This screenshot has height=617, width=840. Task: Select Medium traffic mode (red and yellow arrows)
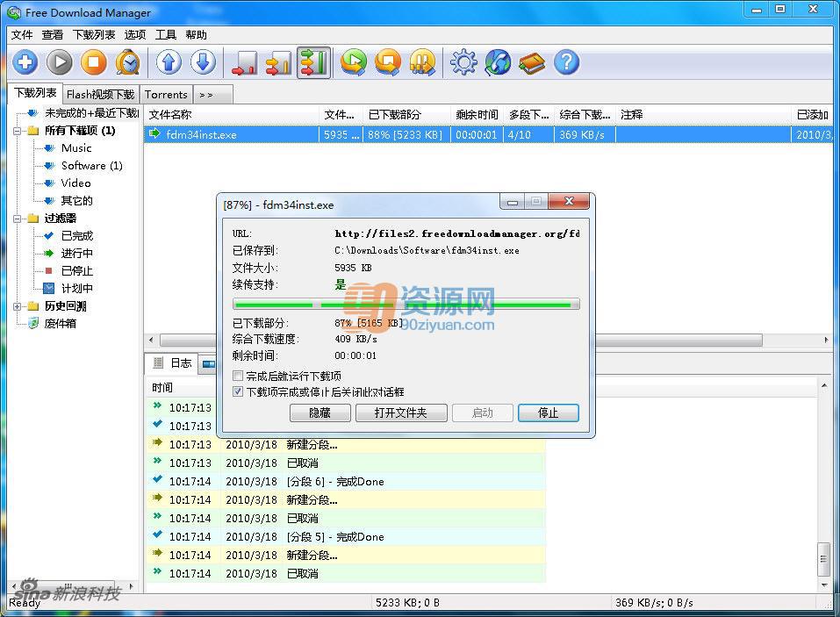coord(278,63)
